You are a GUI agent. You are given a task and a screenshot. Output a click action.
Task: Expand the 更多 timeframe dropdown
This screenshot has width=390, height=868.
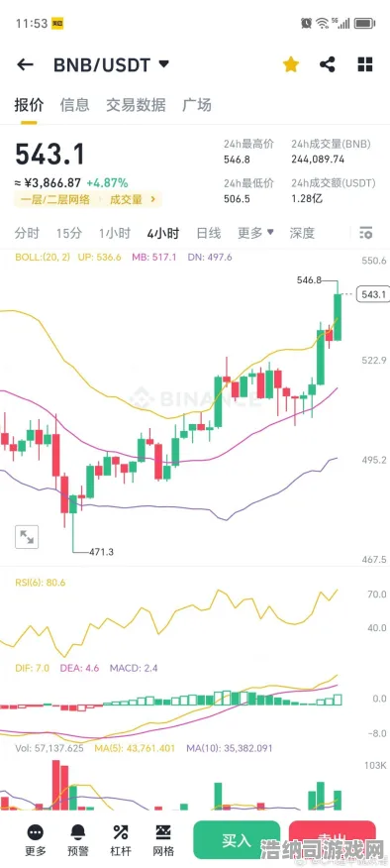pos(255,233)
